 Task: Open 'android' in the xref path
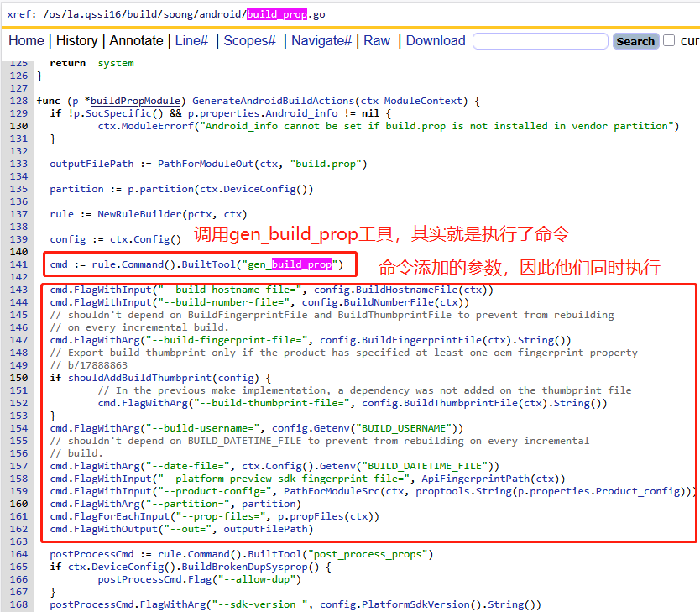(x=221, y=14)
